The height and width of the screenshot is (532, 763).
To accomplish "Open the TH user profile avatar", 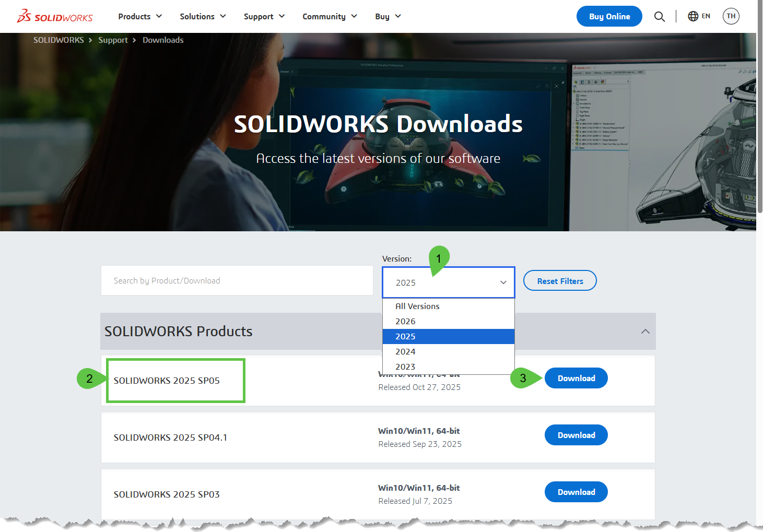I will pyautogui.click(x=731, y=16).
